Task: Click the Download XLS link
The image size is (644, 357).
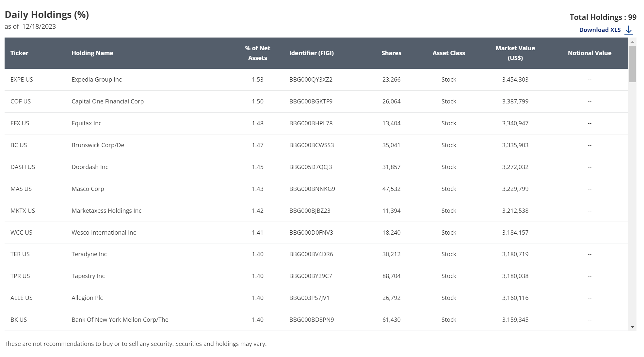Action: click(x=600, y=30)
